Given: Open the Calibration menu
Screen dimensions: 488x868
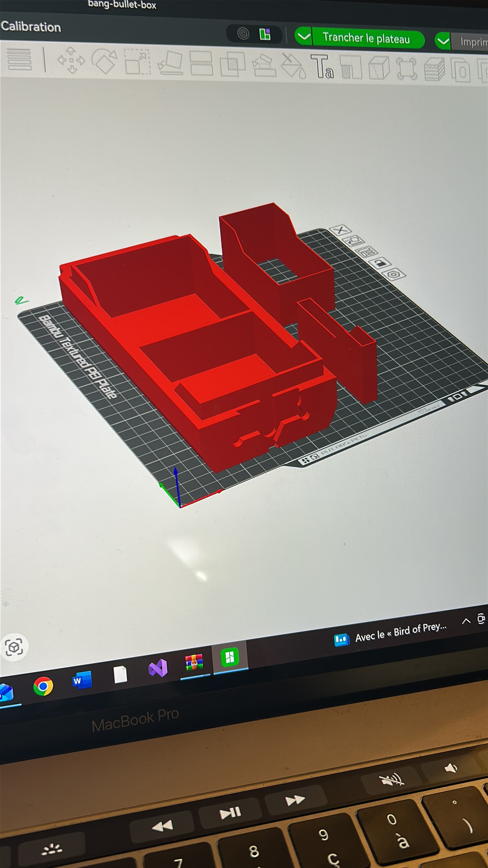Looking at the screenshot, I should (31, 27).
